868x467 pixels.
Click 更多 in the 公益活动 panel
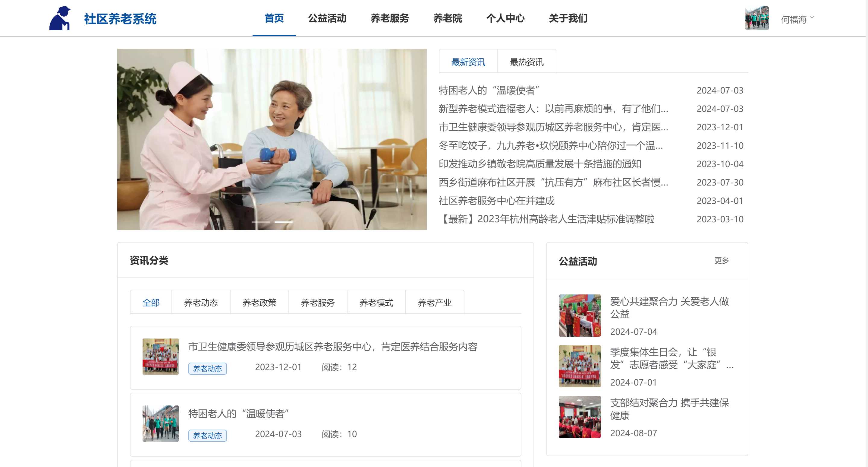pyautogui.click(x=722, y=261)
